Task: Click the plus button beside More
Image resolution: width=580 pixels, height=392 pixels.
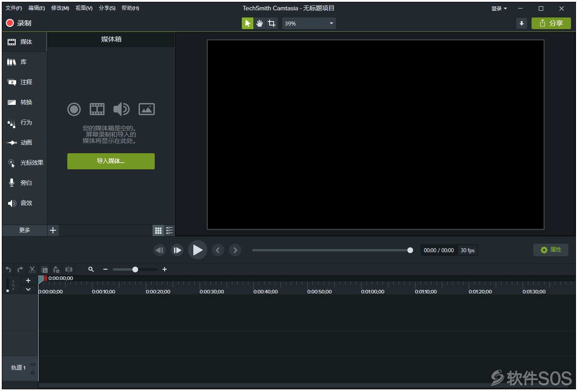Action: pyautogui.click(x=53, y=230)
